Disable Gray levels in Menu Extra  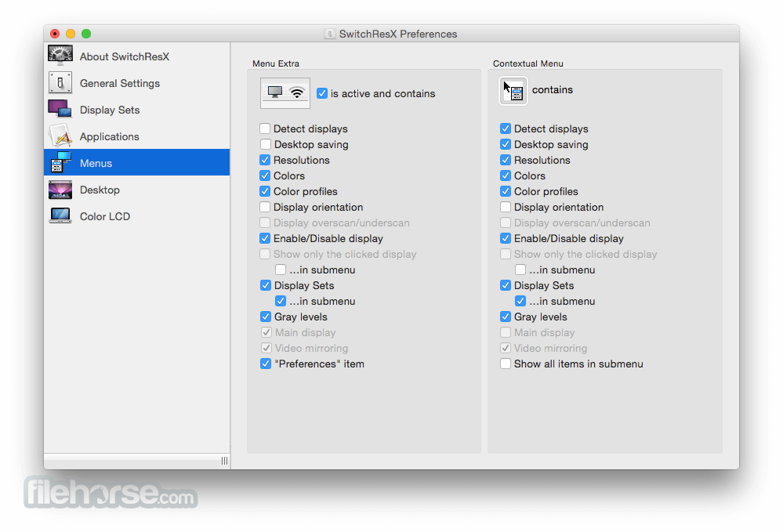(x=265, y=317)
